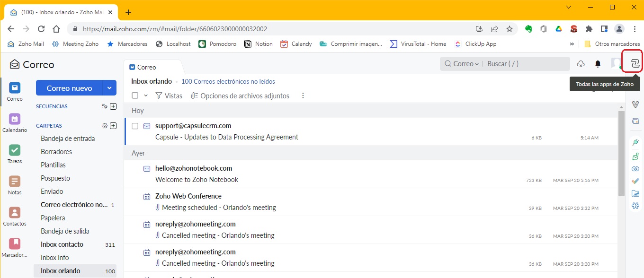Click the browser address bar URL
Image resolution: width=644 pixels, height=278 pixels.
pyautogui.click(x=175, y=29)
